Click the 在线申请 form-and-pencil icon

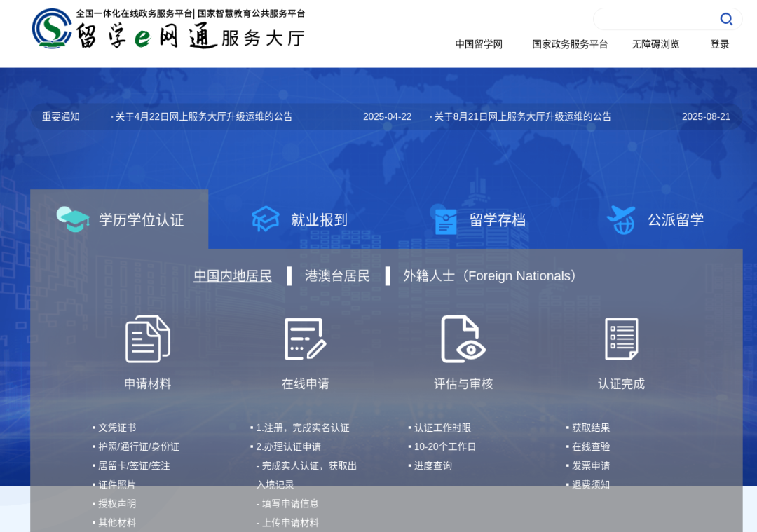(305, 339)
